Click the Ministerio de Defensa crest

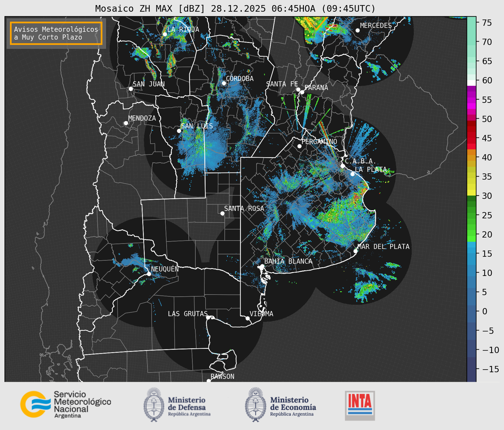tap(154, 405)
